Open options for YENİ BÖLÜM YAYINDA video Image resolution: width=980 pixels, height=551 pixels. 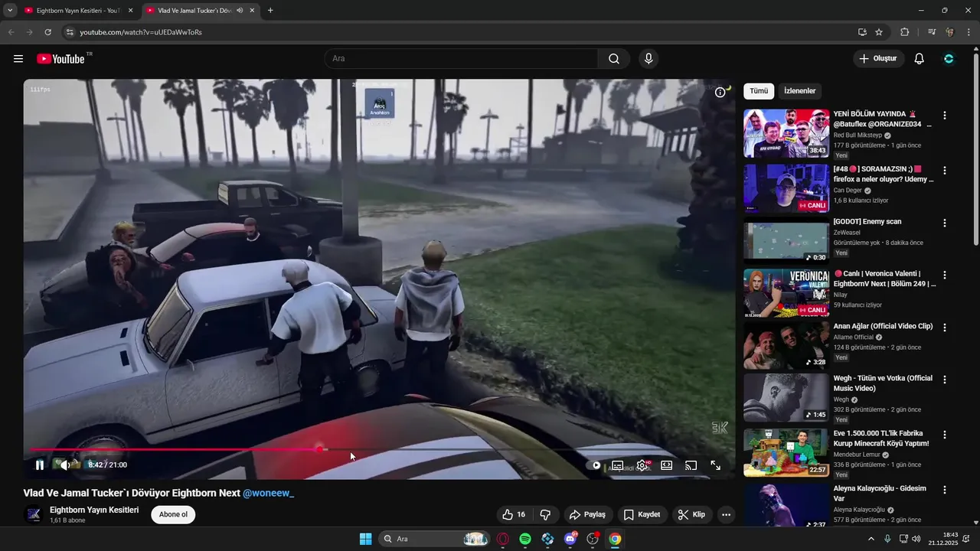(x=945, y=116)
